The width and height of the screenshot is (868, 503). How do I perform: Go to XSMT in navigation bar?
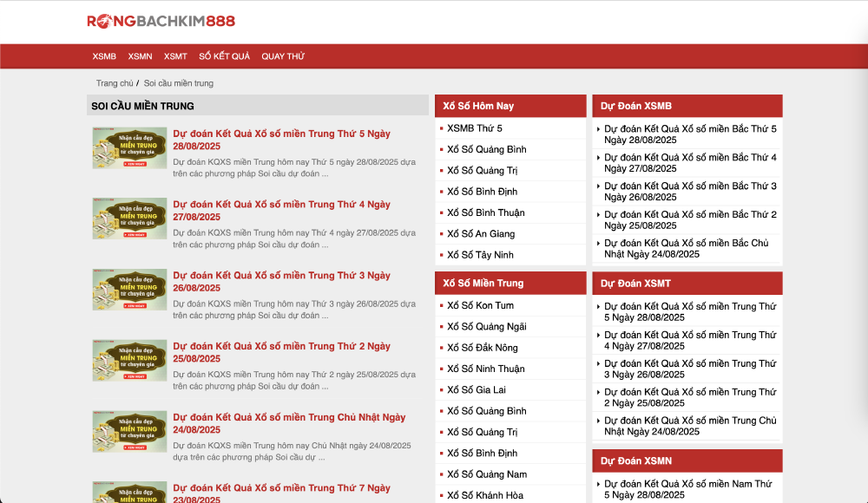pyautogui.click(x=175, y=56)
